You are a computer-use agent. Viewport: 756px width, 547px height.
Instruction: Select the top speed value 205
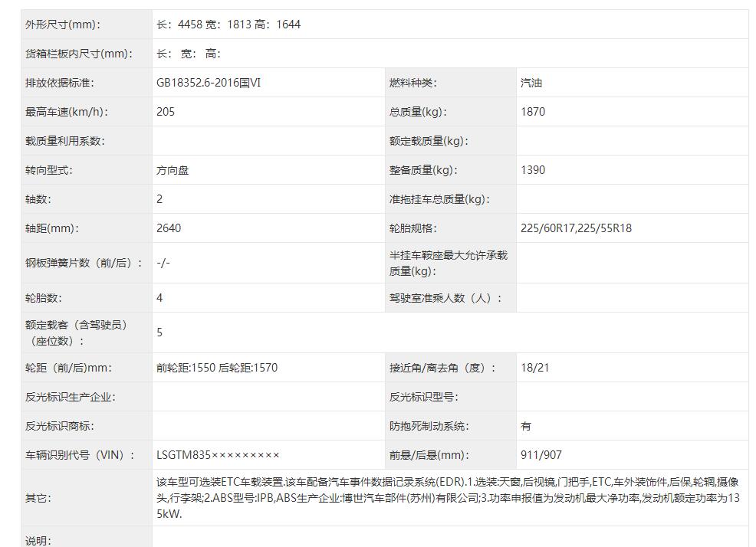coord(166,112)
